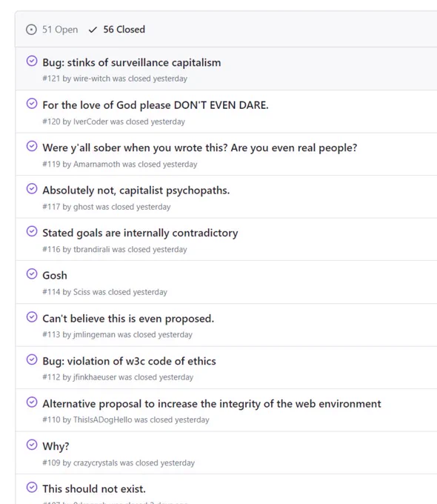Open 'Stated goals are internally contradictory' issue

[x=140, y=233]
